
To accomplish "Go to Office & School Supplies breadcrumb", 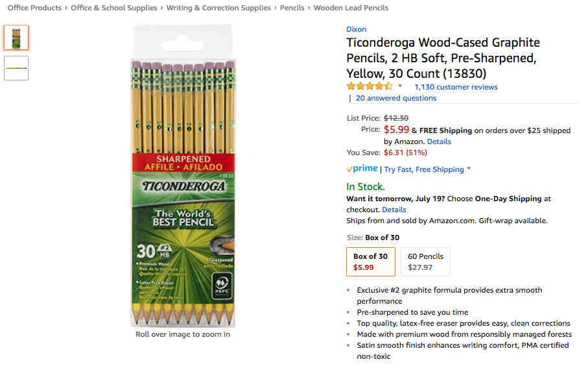I will (x=114, y=8).
